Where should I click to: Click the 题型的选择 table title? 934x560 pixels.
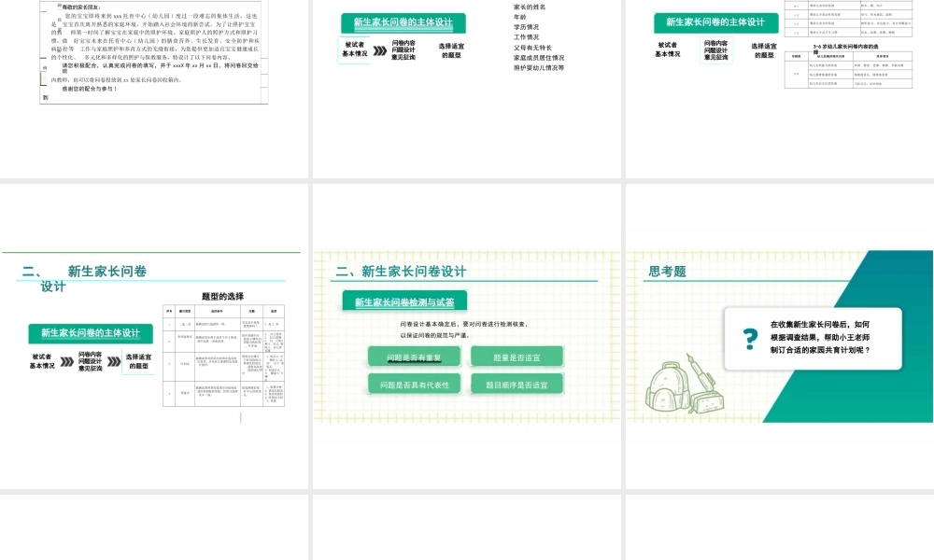click(223, 296)
